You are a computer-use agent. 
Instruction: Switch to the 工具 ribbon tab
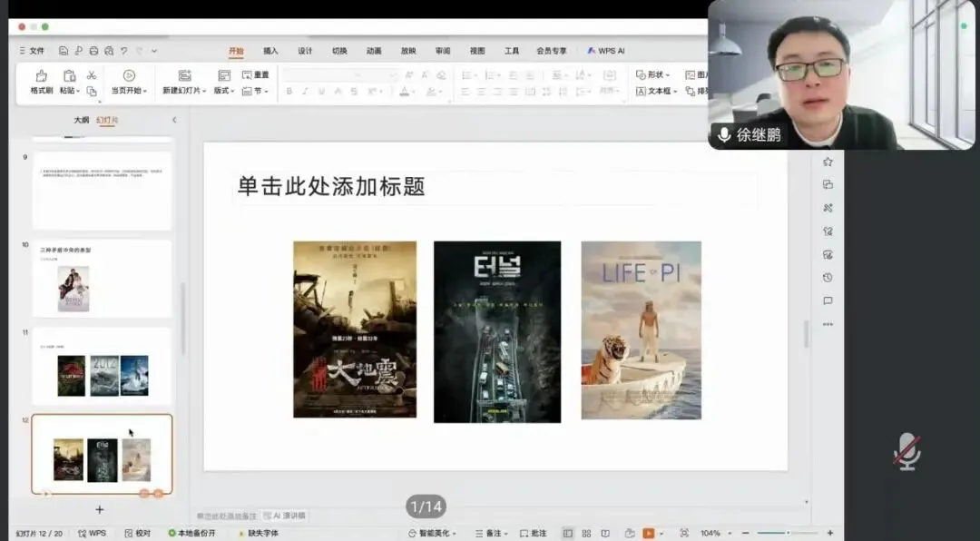pos(511,51)
